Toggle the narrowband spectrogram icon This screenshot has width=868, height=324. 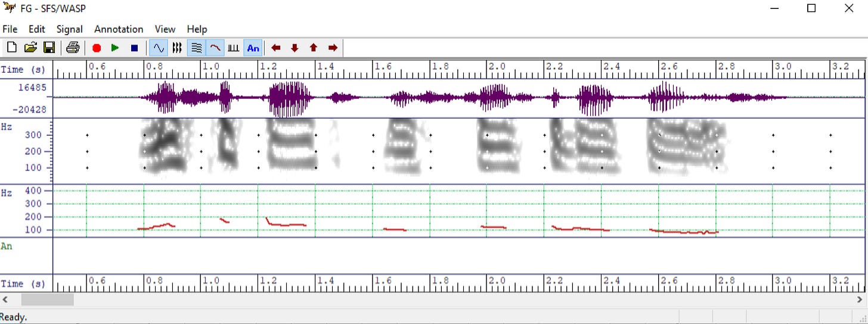tap(196, 48)
